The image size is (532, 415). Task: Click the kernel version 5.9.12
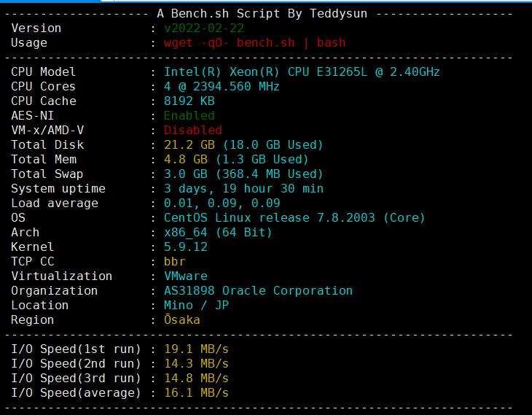point(185,247)
